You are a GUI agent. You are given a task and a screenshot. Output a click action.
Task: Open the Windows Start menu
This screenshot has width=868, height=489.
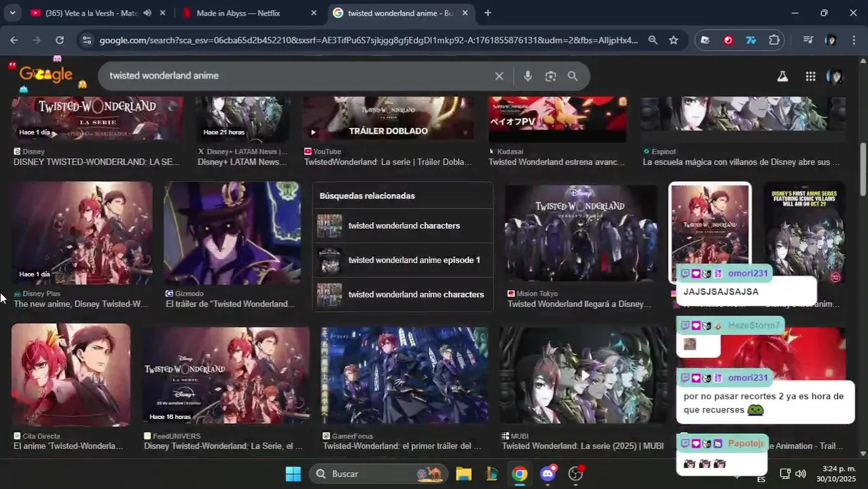pos(293,473)
